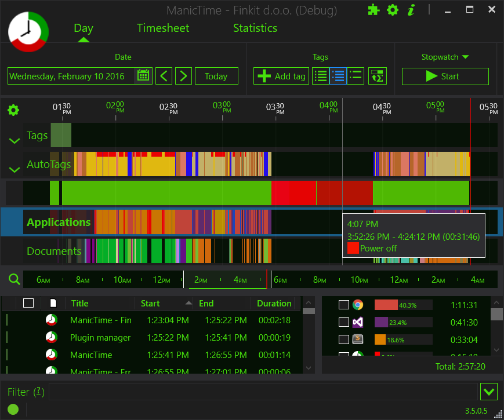Select the 'ManicTime - Fin' title cell
504x420 pixels.
pyautogui.click(x=100, y=320)
